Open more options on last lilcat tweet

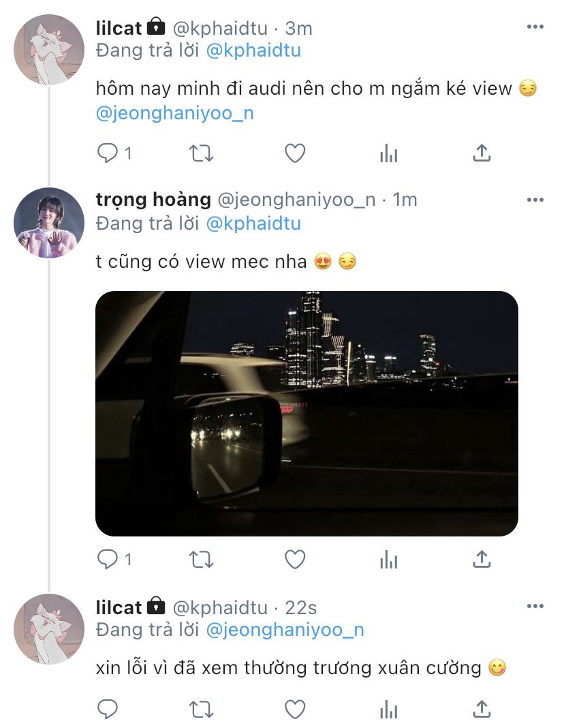click(535, 606)
